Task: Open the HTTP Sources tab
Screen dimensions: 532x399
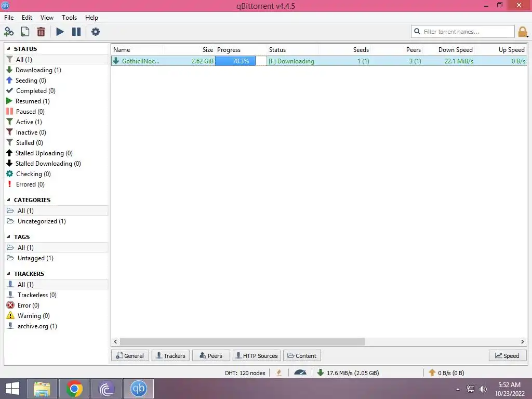Action: pos(257,355)
